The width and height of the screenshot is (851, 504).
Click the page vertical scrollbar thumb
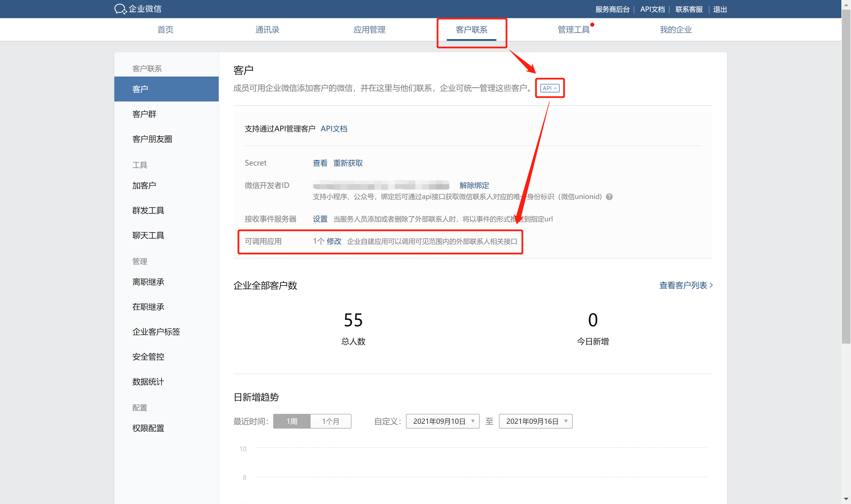click(846, 177)
